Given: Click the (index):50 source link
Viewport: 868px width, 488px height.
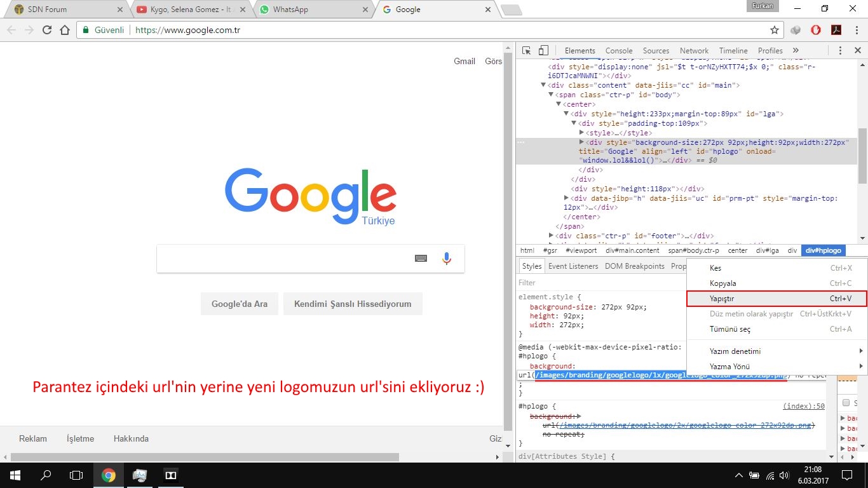Looking at the screenshot, I should tap(804, 405).
